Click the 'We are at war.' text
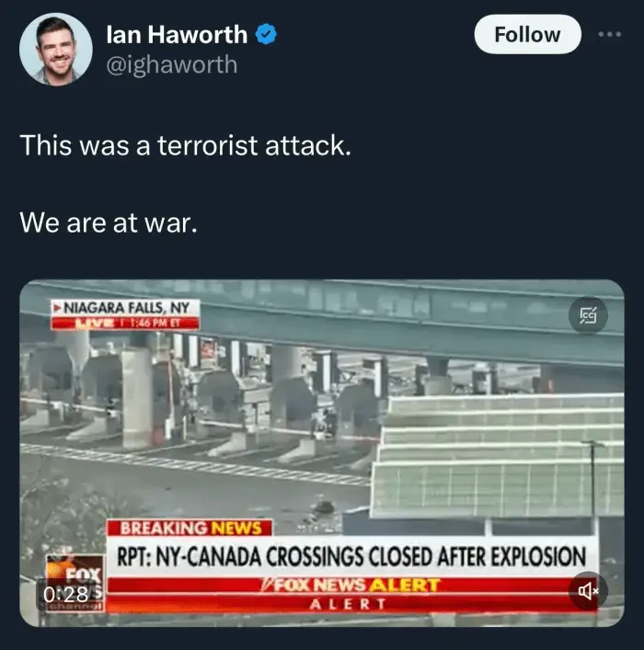The width and height of the screenshot is (644, 650). [x=109, y=223]
